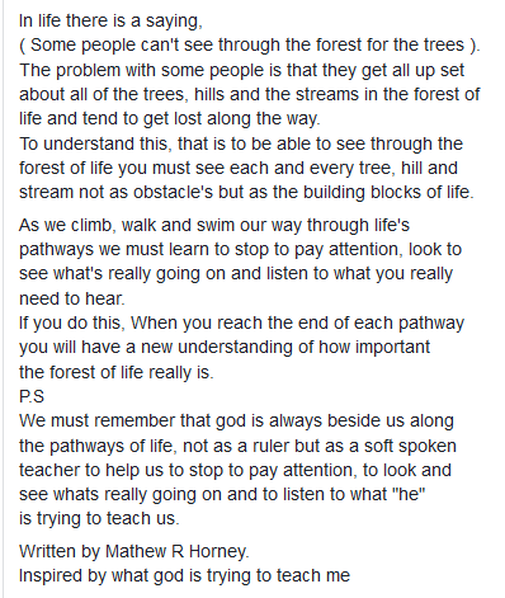
Task: Click the short line 'need to hear.'
Action: (72, 299)
